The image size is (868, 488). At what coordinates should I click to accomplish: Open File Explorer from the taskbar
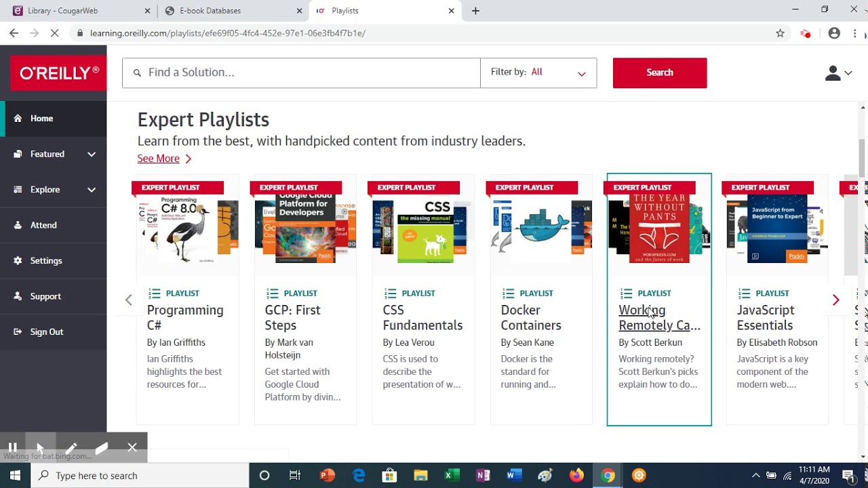[x=420, y=475]
